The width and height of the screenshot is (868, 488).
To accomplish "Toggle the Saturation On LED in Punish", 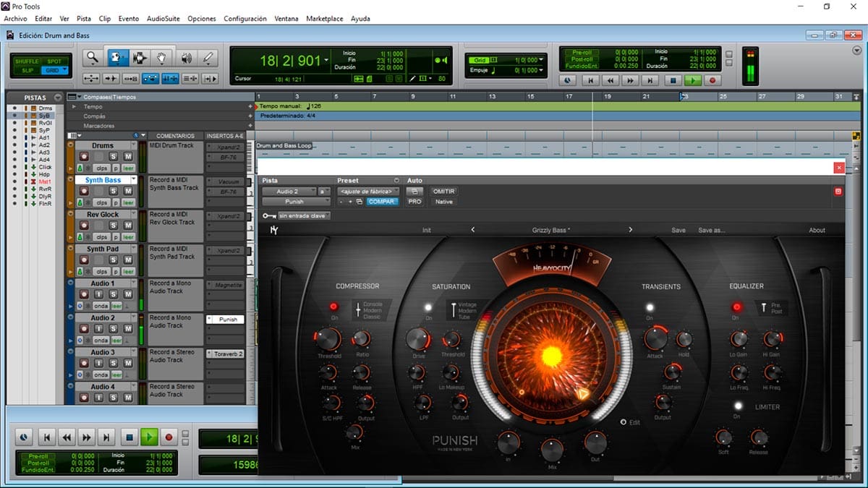I will 428,307.
